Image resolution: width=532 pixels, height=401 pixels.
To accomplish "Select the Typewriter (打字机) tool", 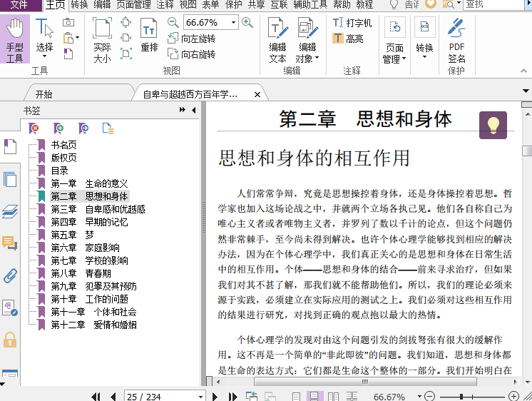I will point(352,23).
